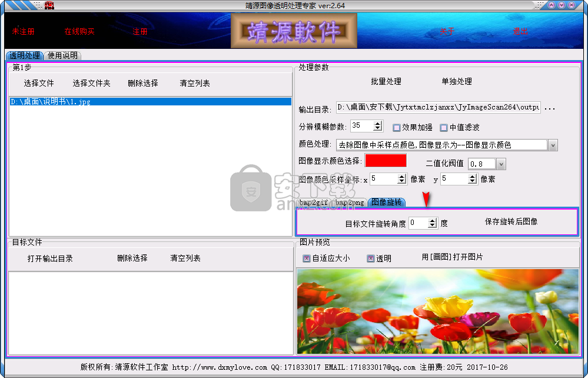This screenshot has height=378, width=588.
Task: Open 关于 about dialog
Action: [447, 32]
